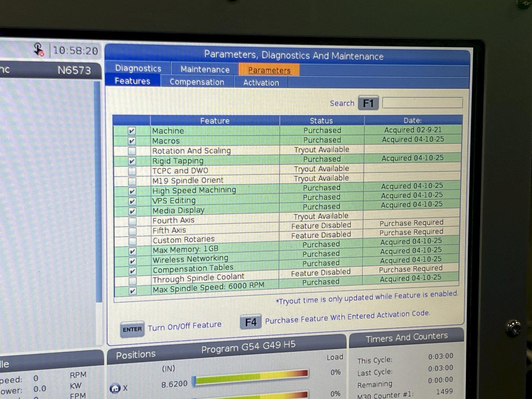
Task: Click the Last Cycle time value
Action: point(440,368)
